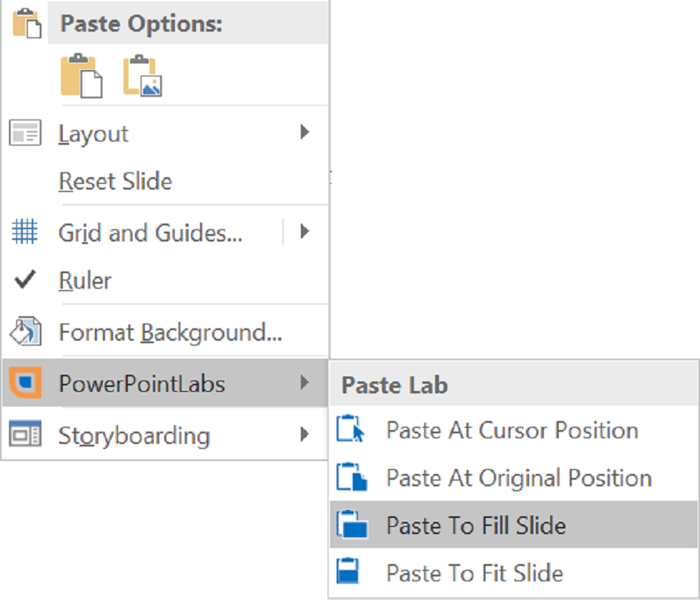Open the PowerPointLabs submenu arrow
Image resolution: width=700 pixels, height=600 pixels.
click(305, 382)
